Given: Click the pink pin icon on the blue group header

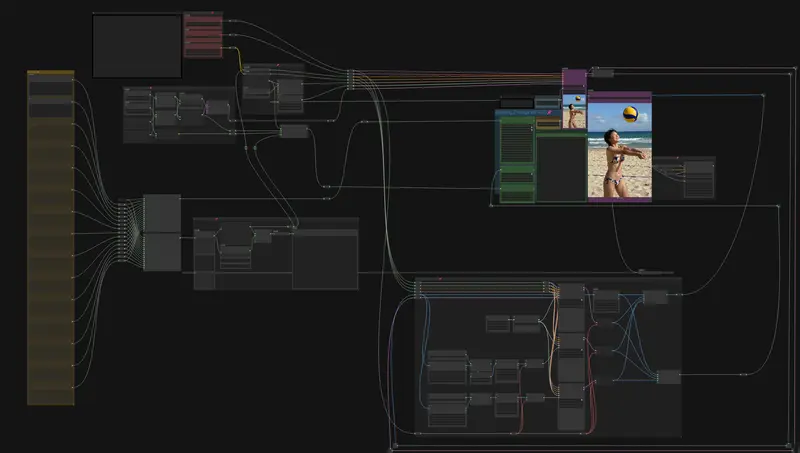Looking at the screenshot, I should (x=549, y=112).
